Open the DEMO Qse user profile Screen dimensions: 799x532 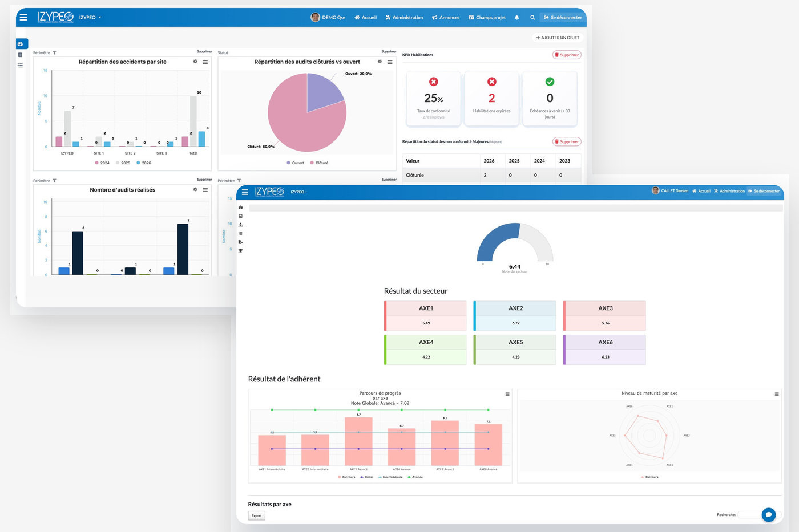click(328, 17)
